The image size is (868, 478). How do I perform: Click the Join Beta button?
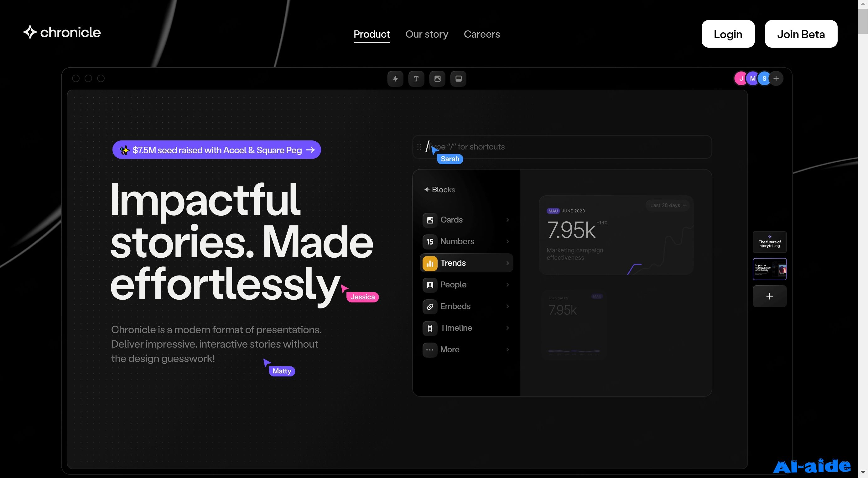tap(801, 34)
